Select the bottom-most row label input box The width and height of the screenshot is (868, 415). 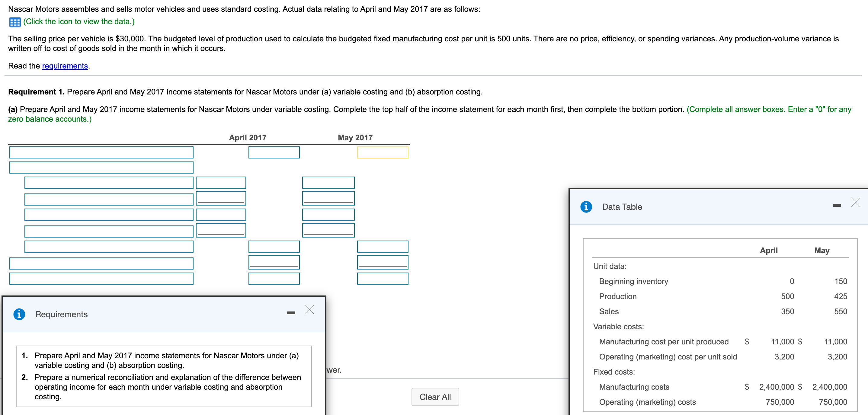point(101,279)
